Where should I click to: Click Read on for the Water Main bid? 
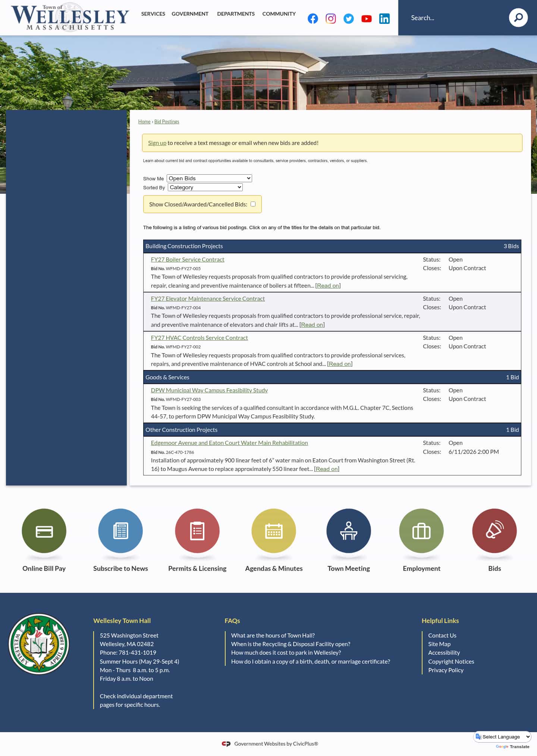[x=327, y=469]
